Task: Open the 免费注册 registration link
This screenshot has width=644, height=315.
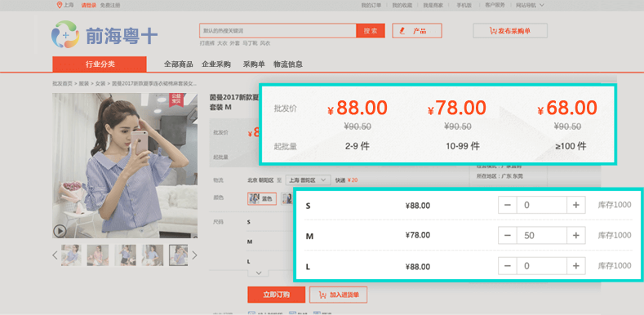Action: point(109,6)
